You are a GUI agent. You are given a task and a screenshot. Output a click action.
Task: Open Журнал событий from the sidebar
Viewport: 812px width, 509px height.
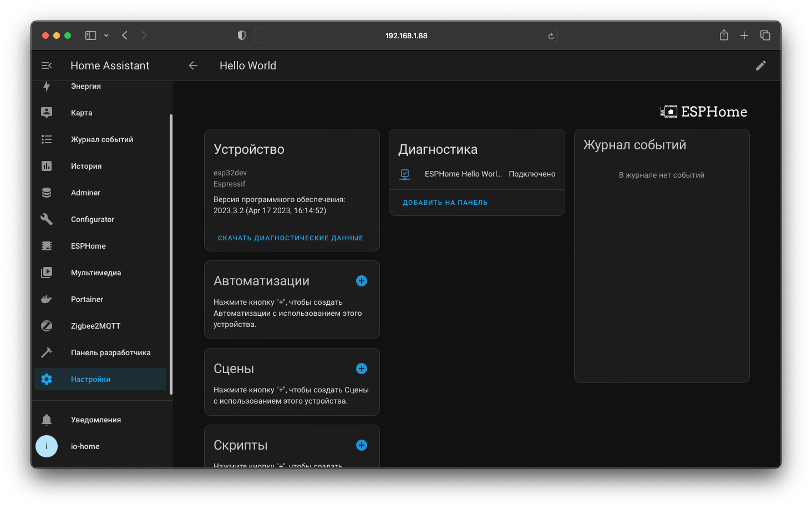(101, 139)
